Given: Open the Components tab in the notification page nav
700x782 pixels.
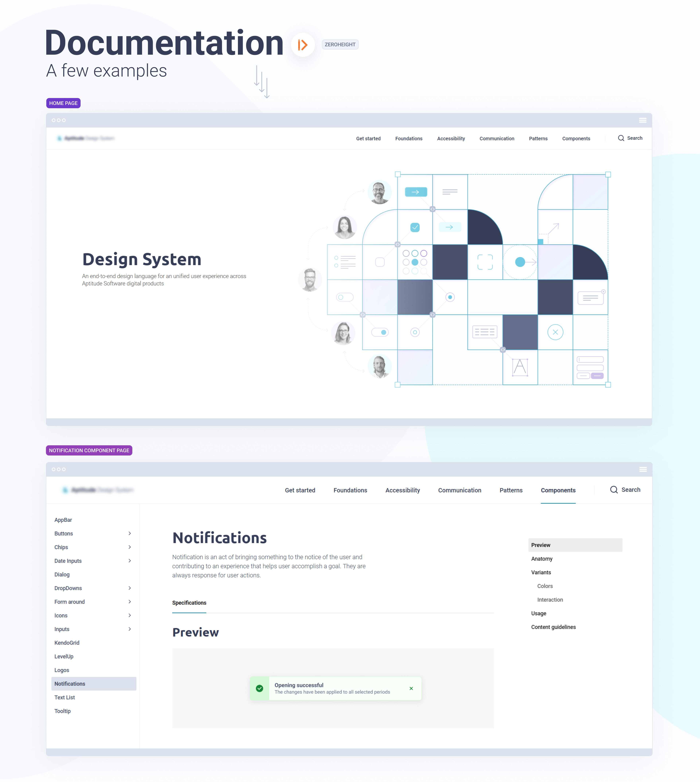Looking at the screenshot, I should point(558,490).
